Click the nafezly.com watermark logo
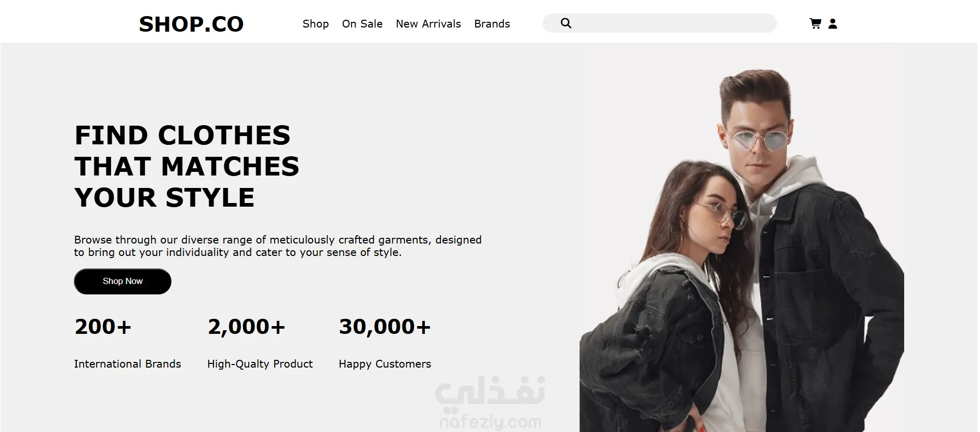Viewport: 980px width, 432px height. (490, 403)
